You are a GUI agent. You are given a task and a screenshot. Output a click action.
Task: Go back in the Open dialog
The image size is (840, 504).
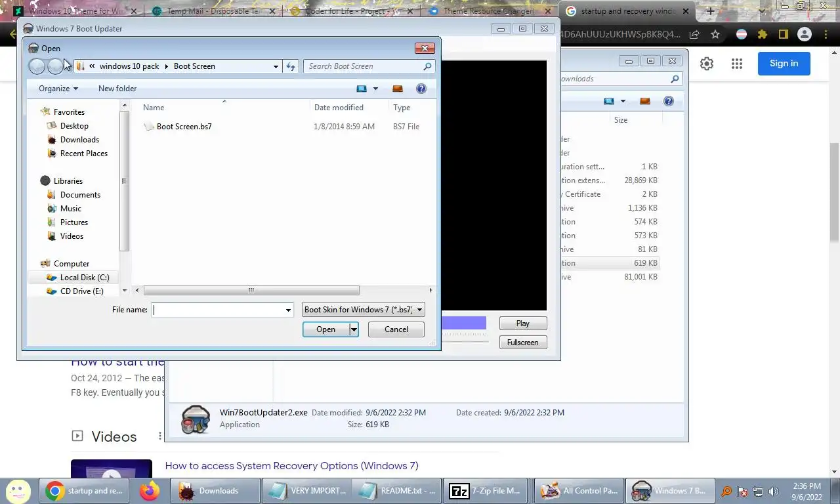click(x=37, y=66)
